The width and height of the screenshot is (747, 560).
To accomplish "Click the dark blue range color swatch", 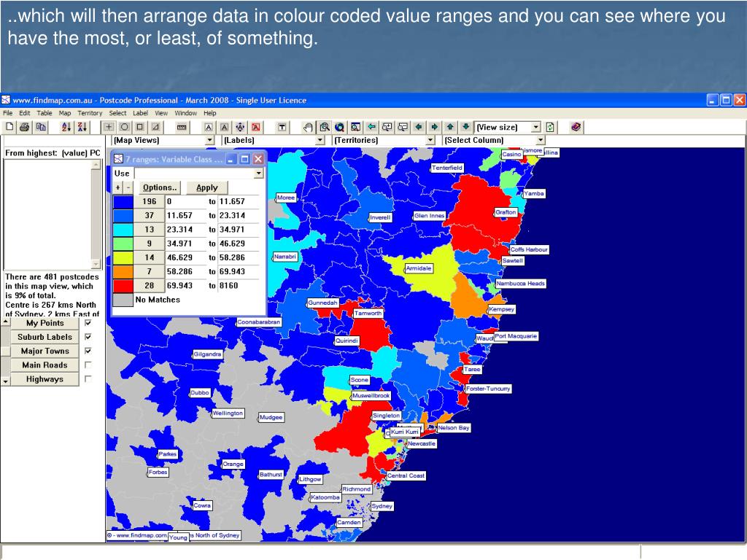I will [123, 201].
